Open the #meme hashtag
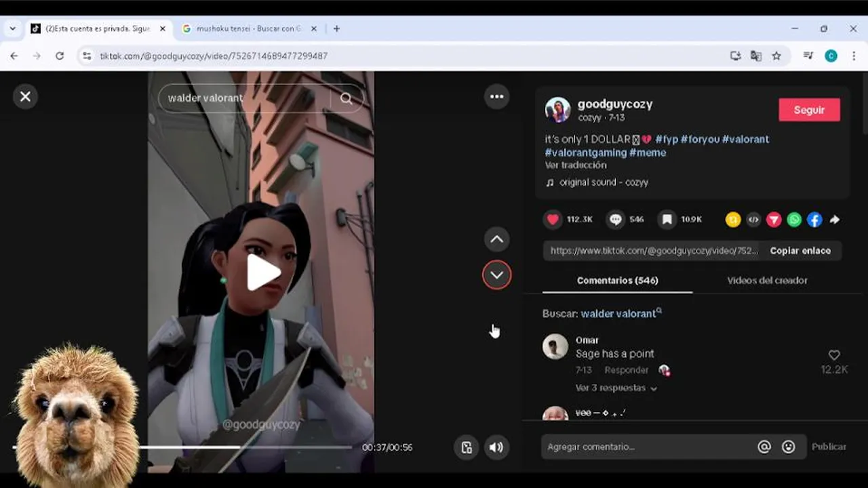868x488 pixels. pyautogui.click(x=648, y=152)
